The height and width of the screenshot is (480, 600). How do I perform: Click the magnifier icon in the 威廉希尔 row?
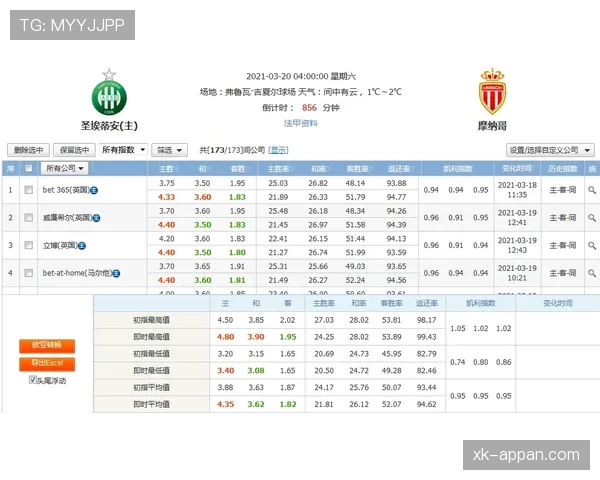pyautogui.click(x=591, y=217)
